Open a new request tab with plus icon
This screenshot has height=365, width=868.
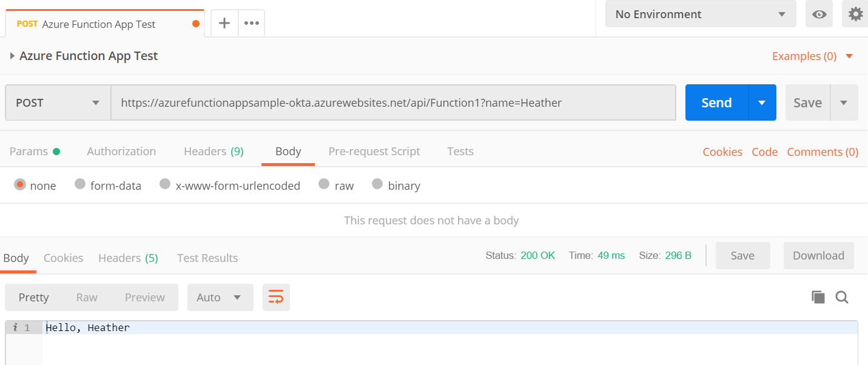pos(224,24)
